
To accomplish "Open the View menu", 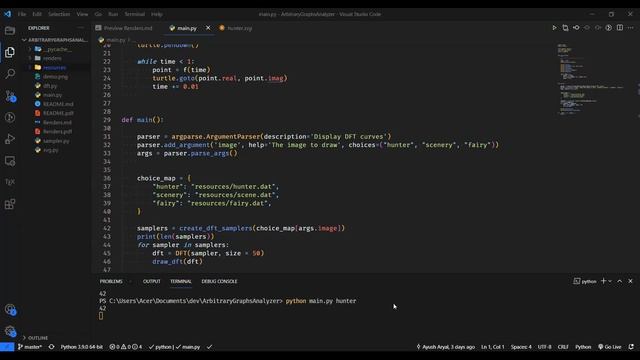I will click(82, 14).
